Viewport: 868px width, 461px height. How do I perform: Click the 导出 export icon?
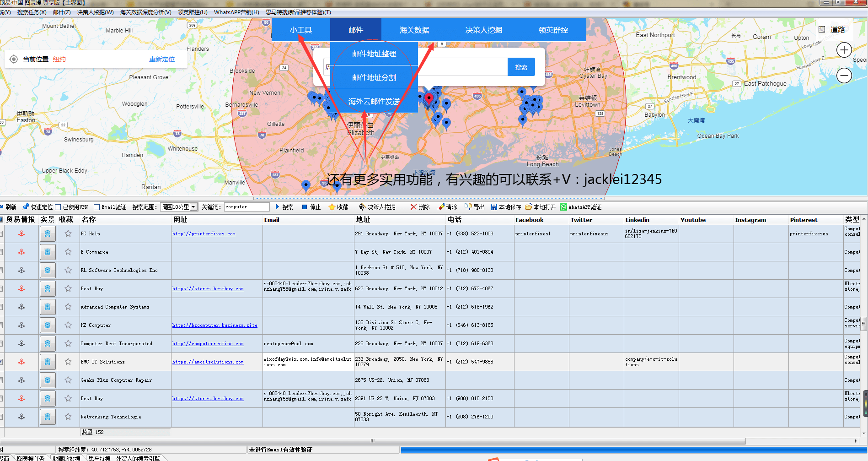(x=468, y=207)
